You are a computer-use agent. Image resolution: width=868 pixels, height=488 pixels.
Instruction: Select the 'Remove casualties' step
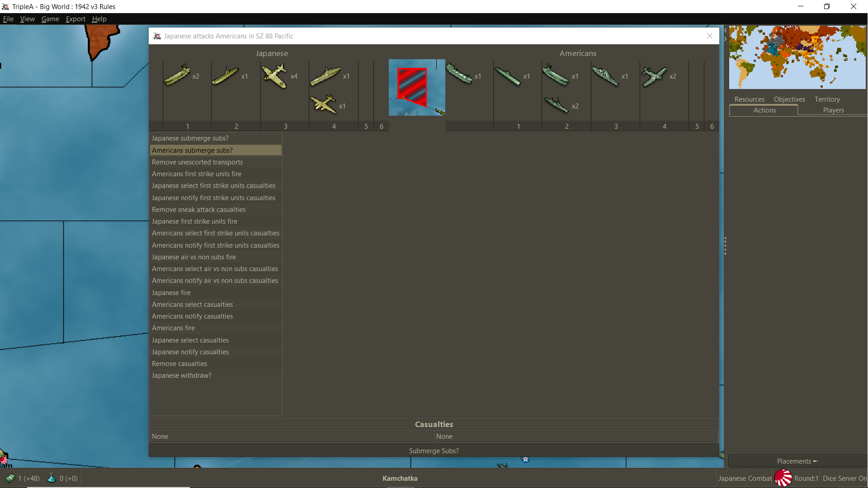tap(216, 364)
